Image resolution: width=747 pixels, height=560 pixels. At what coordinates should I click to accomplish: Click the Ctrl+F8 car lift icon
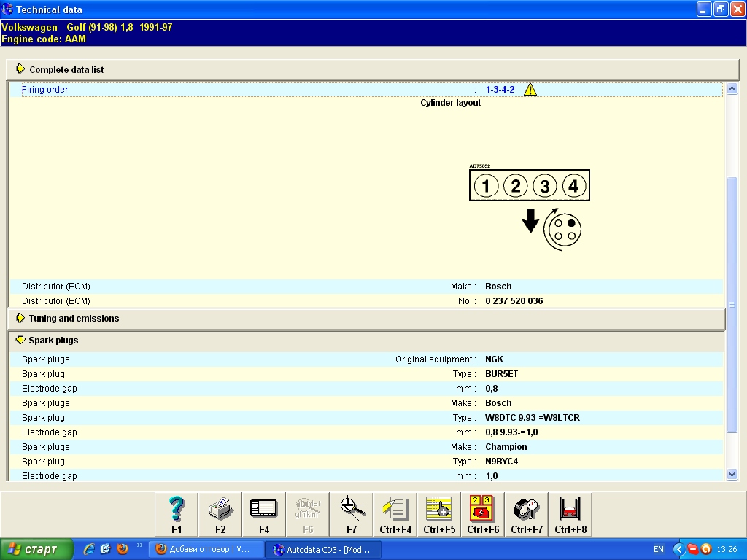(570, 514)
